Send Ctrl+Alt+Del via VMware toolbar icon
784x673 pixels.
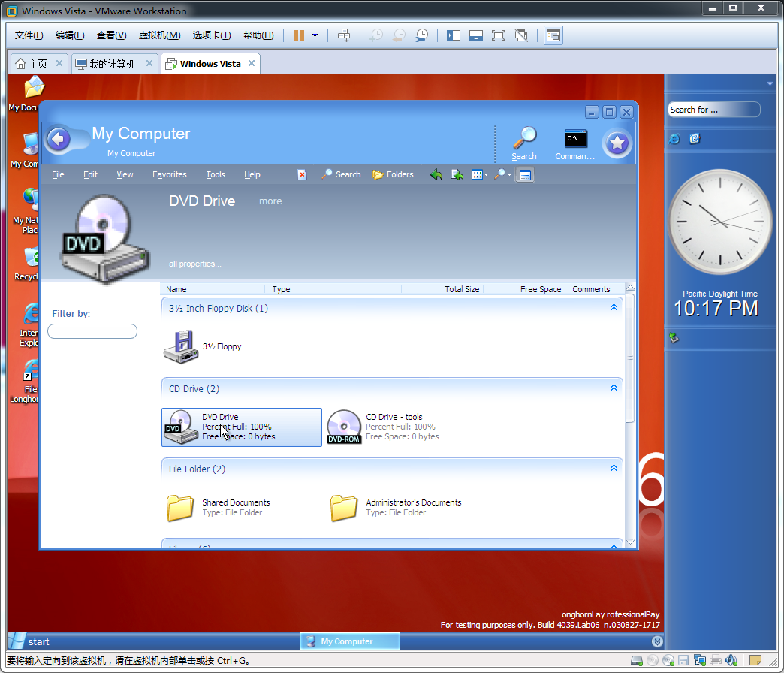click(x=344, y=35)
